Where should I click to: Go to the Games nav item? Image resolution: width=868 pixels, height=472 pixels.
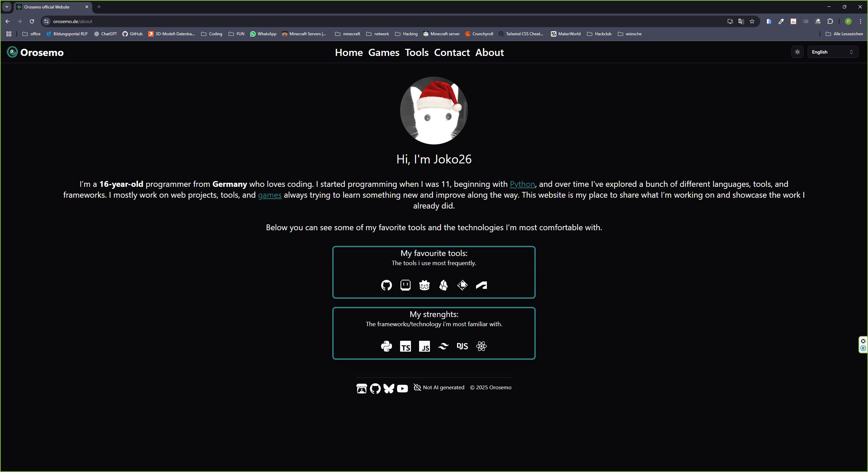point(383,53)
